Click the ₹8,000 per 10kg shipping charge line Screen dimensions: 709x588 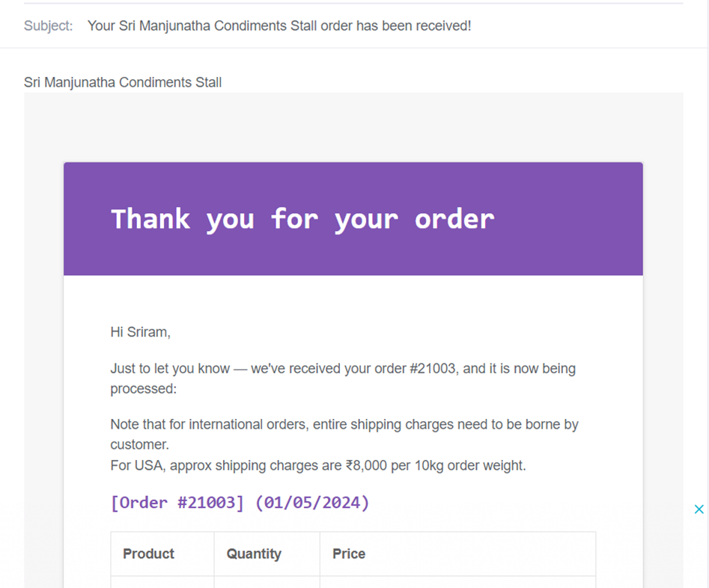coord(318,465)
